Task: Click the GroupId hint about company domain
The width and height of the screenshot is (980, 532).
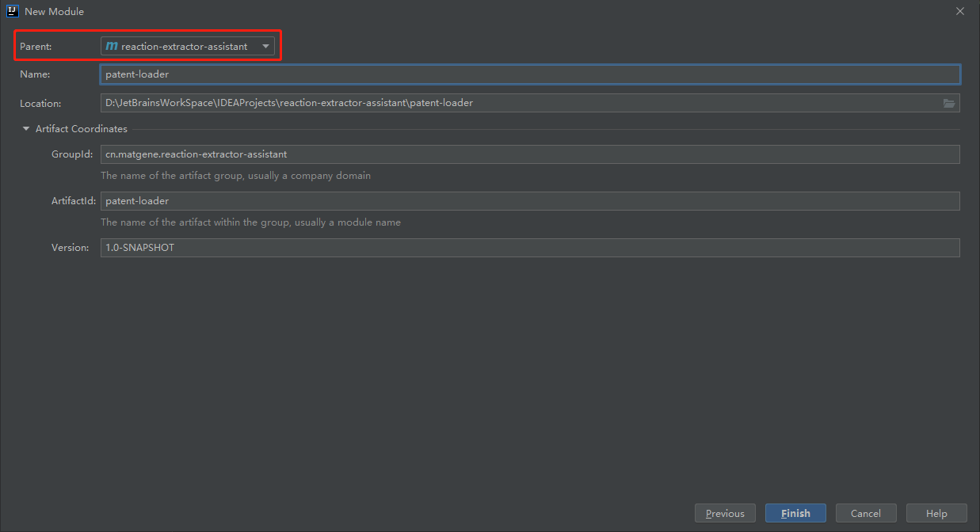Action: point(235,176)
